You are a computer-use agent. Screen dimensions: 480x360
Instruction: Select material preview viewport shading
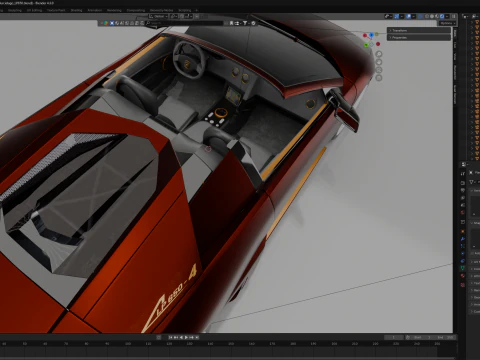point(437,16)
